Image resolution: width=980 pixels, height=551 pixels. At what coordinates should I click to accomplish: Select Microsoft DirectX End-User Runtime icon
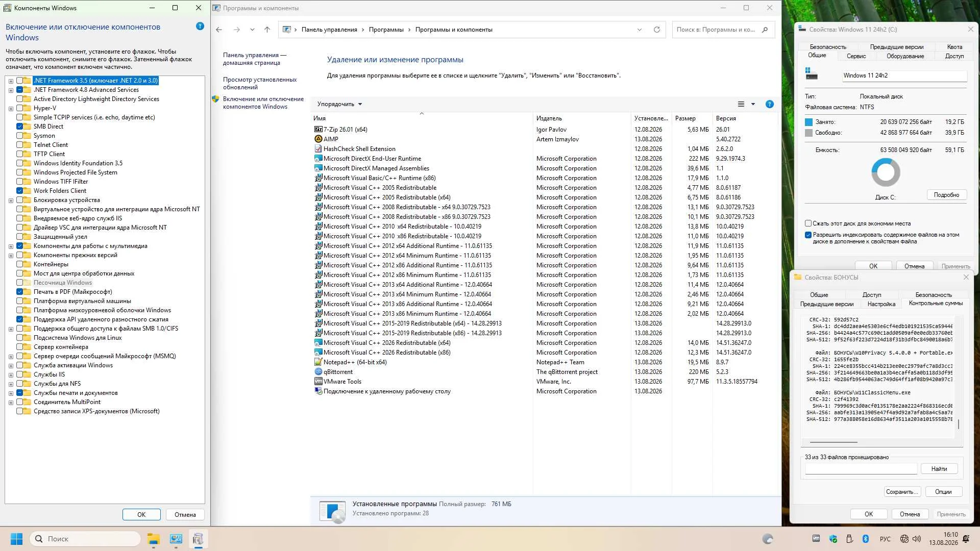318,159
